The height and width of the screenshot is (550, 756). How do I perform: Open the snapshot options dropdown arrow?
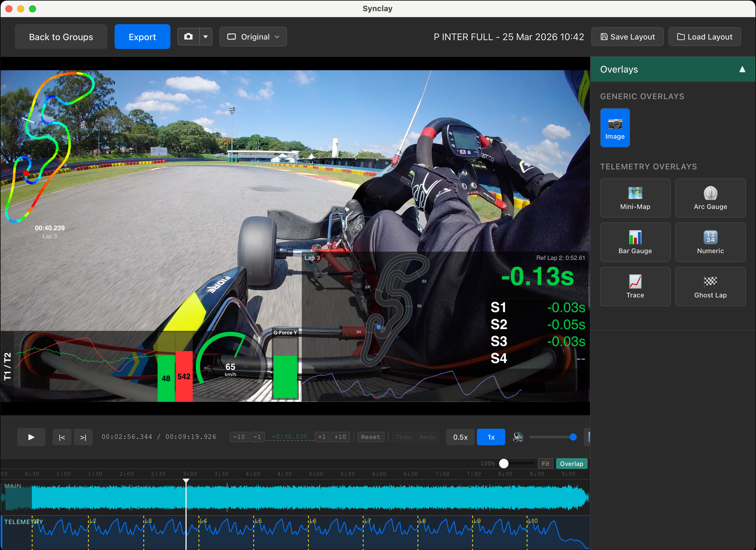point(206,37)
